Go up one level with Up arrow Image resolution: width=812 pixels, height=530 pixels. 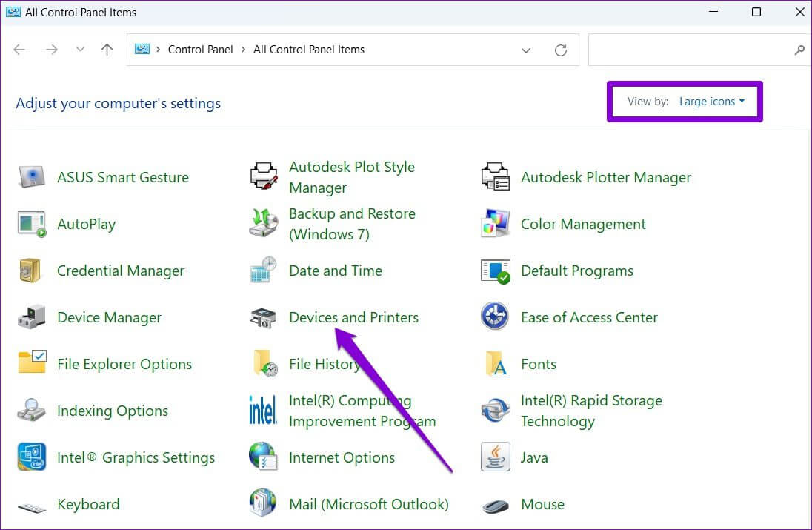click(107, 49)
